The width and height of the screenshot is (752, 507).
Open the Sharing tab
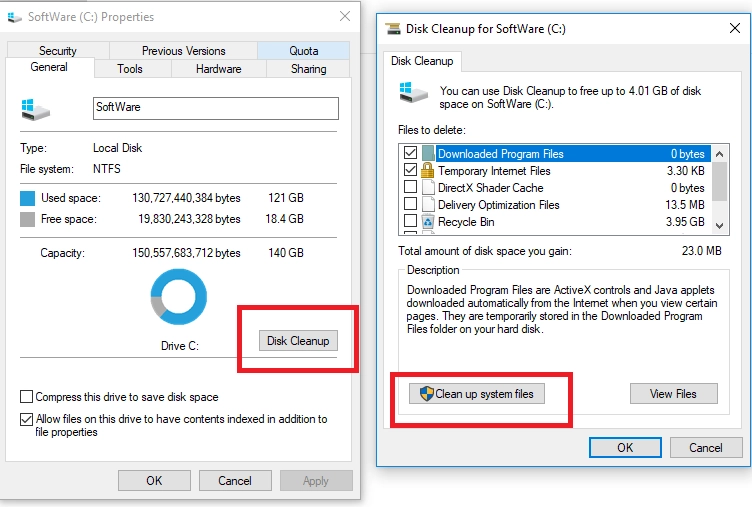point(308,69)
